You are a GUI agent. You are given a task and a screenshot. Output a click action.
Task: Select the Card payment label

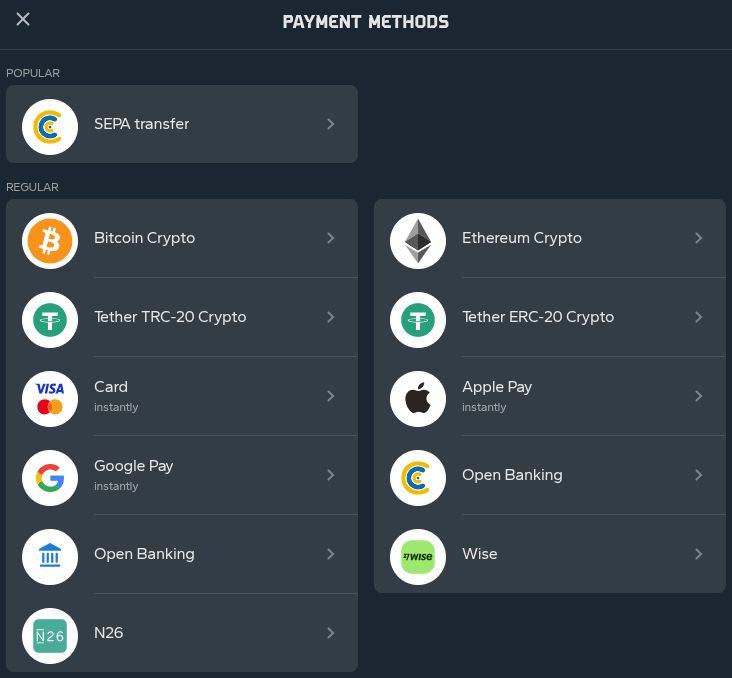point(111,387)
